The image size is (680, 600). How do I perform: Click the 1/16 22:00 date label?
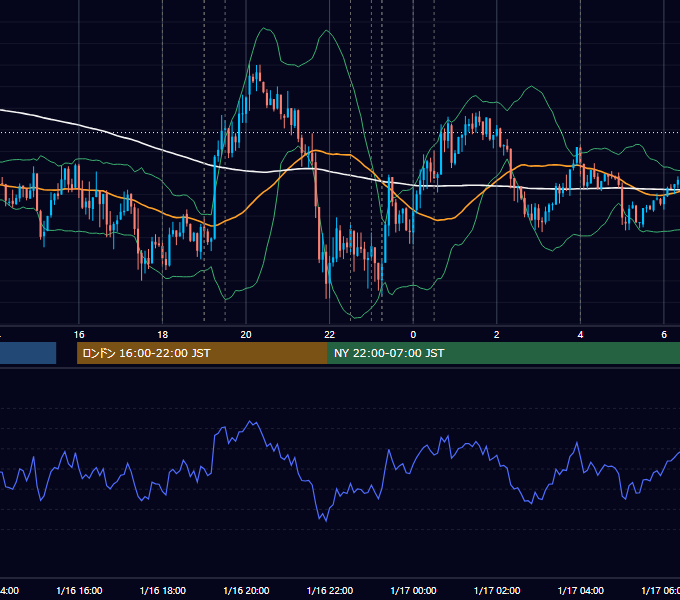[x=330, y=590]
